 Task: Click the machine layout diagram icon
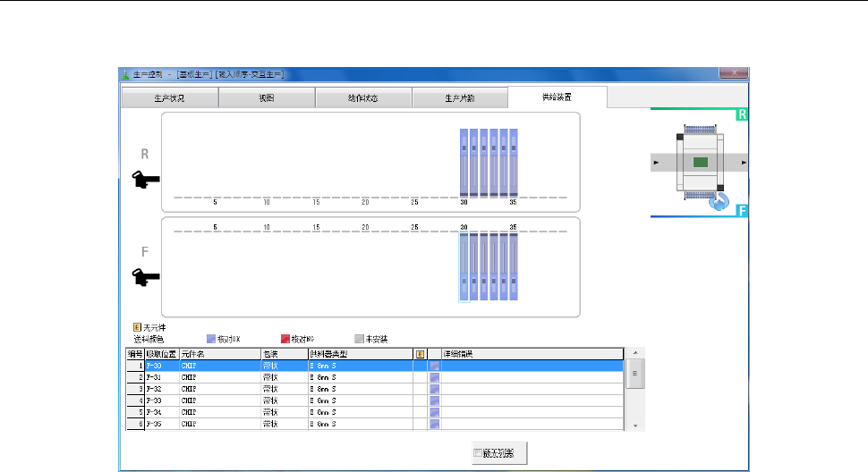tap(700, 163)
